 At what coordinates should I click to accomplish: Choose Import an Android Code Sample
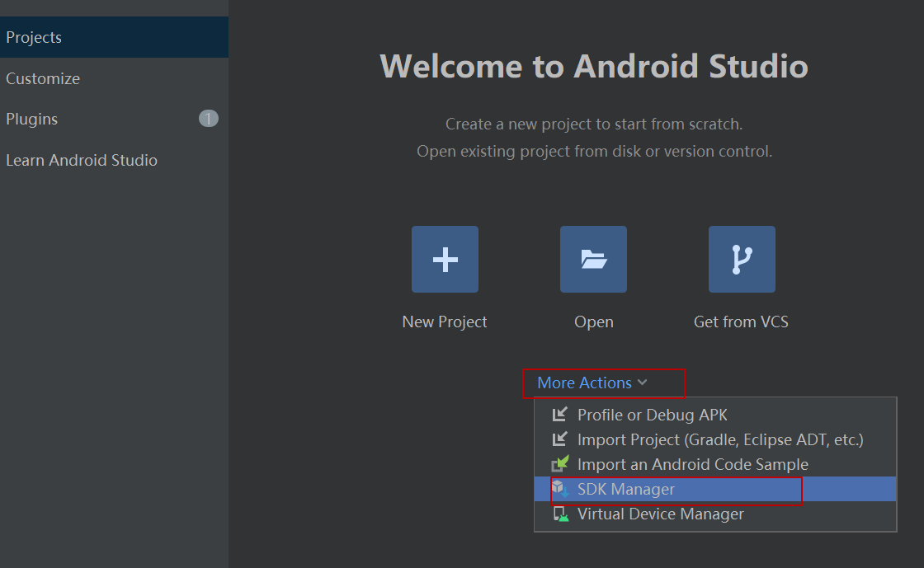tap(714, 464)
